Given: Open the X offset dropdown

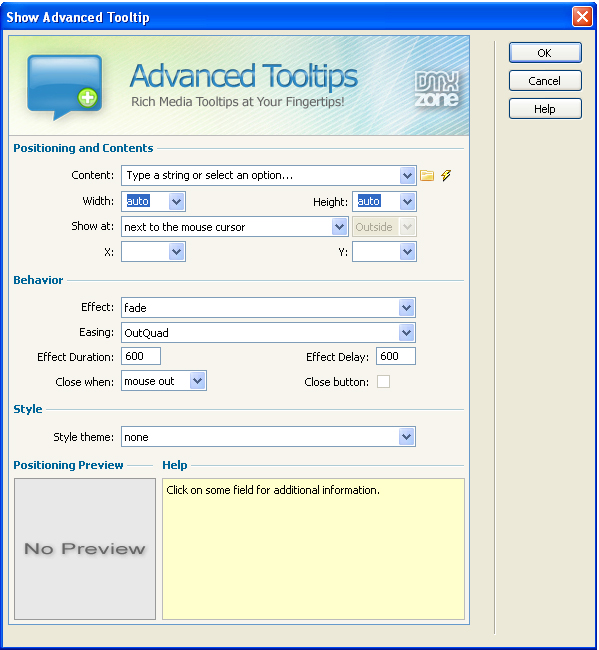Looking at the screenshot, I should tap(176, 252).
